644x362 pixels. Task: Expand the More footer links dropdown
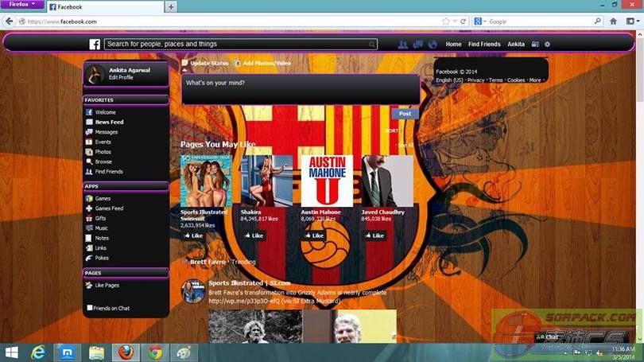click(536, 80)
